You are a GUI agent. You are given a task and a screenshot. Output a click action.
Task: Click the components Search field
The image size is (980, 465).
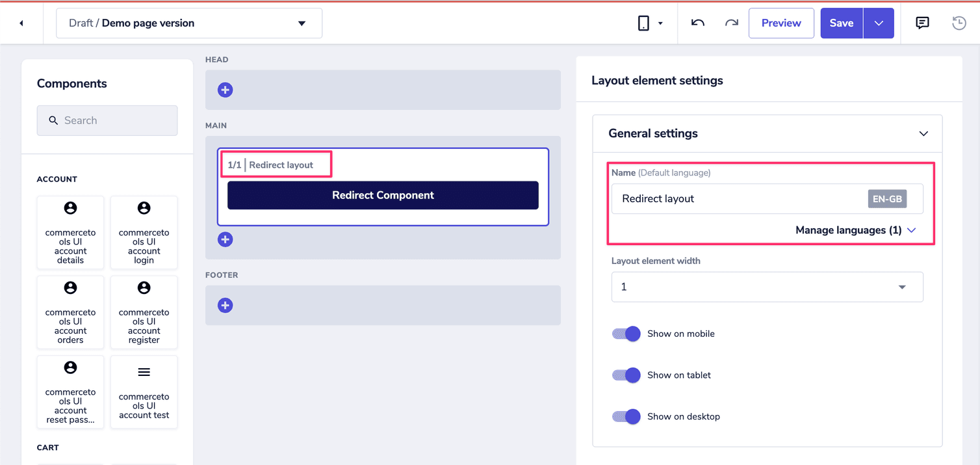tap(107, 120)
